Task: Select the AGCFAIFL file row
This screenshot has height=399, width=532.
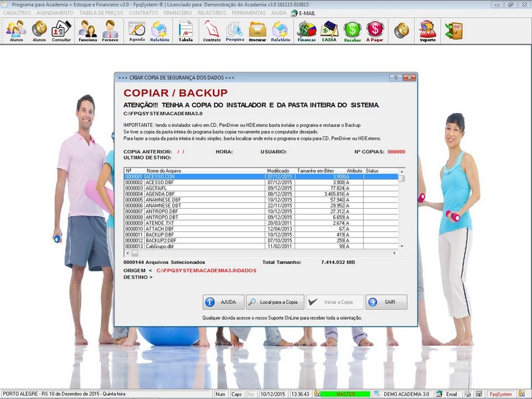Action: 261,188
